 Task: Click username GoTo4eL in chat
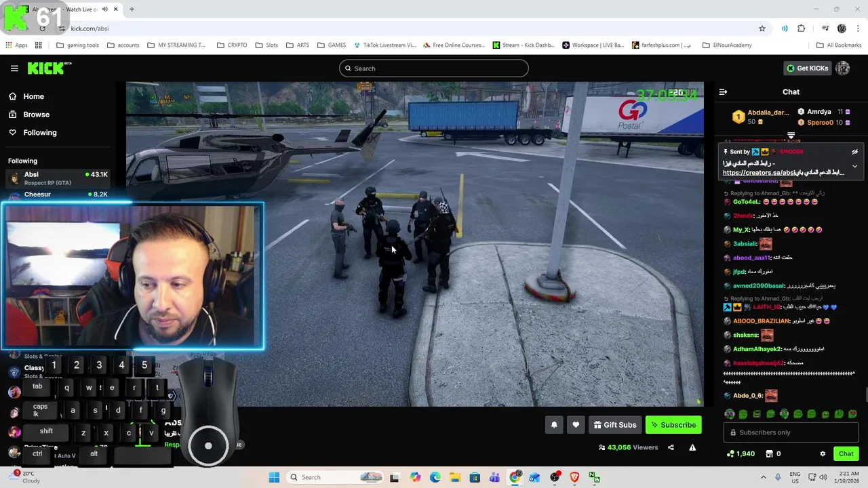(747, 202)
